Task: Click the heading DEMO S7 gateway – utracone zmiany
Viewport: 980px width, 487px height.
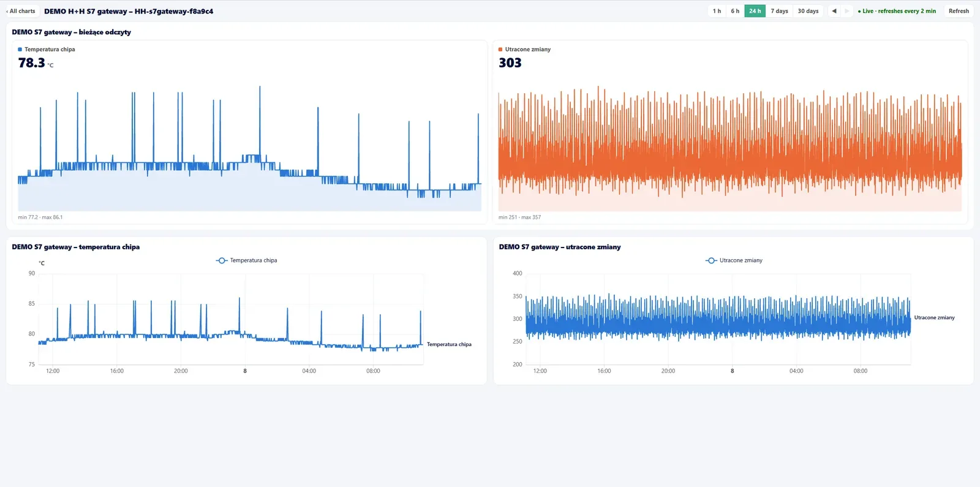Action: click(x=560, y=247)
